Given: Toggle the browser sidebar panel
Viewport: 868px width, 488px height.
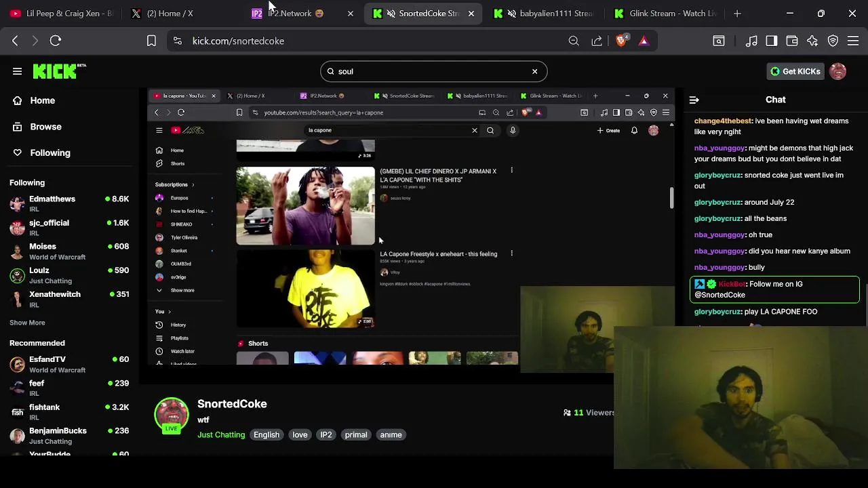Looking at the screenshot, I should tap(772, 41).
